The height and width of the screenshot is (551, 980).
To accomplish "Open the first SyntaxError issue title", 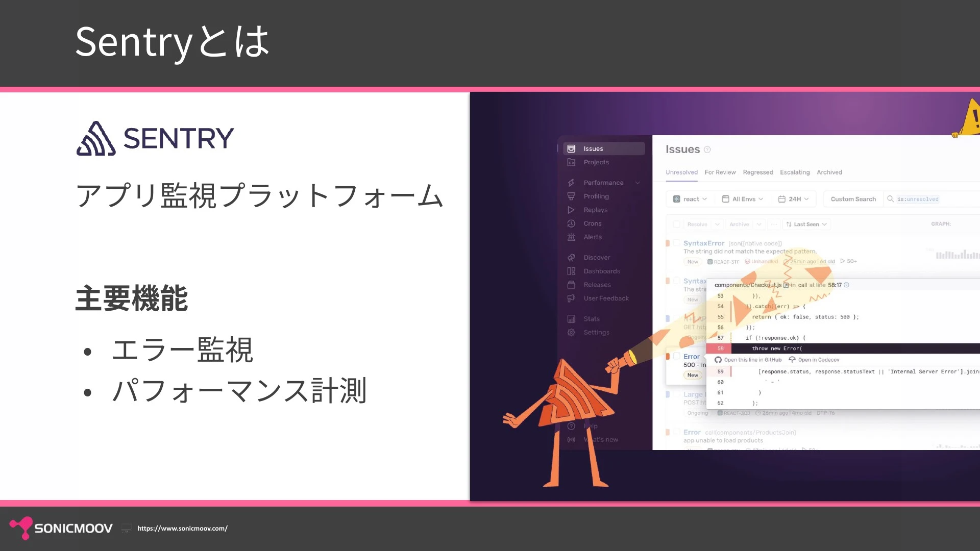I will click(704, 243).
